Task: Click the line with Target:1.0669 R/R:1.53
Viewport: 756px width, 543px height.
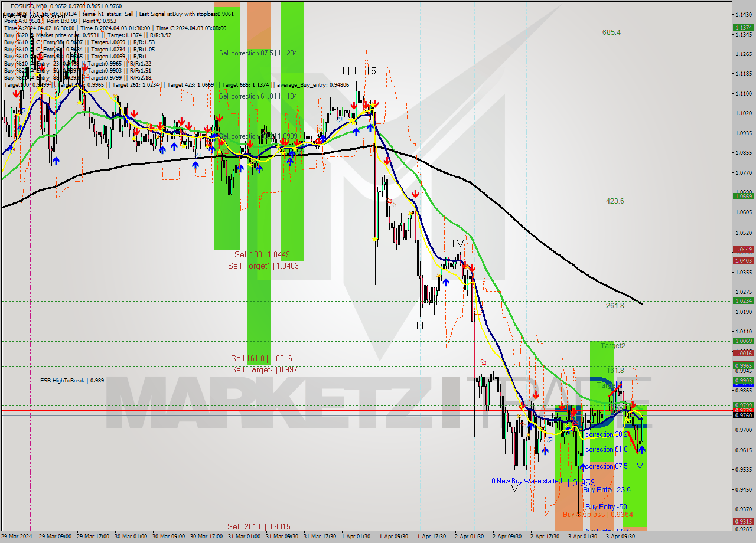Action: point(79,42)
